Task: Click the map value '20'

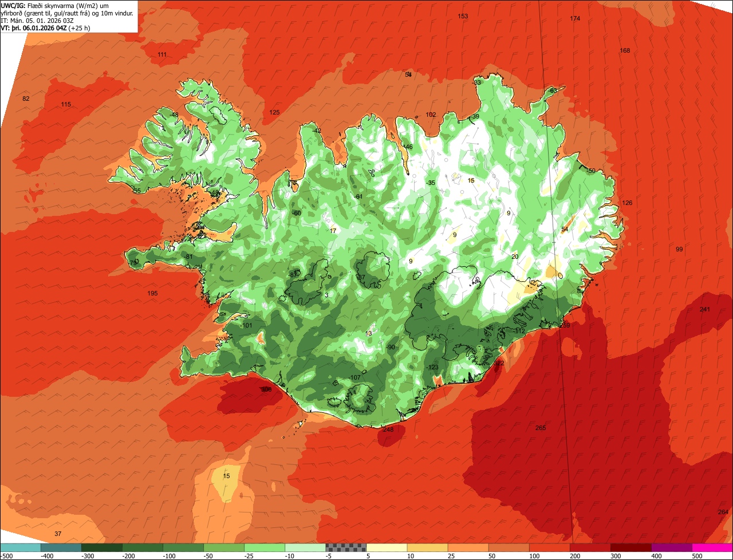Action: point(515,257)
